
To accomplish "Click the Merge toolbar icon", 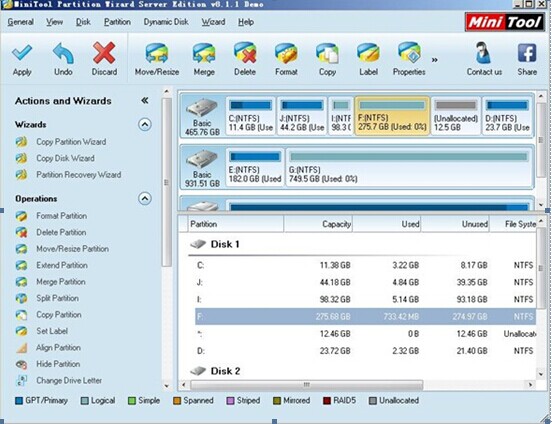I will (204, 54).
